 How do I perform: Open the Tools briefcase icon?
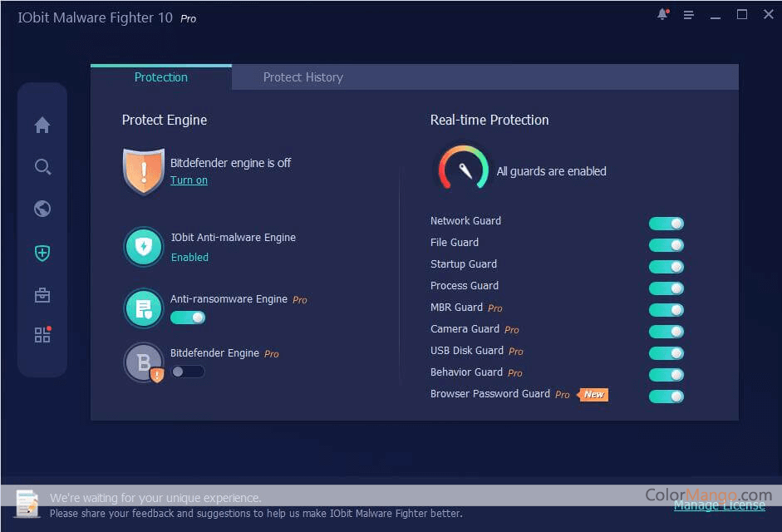[x=42, y=295]
